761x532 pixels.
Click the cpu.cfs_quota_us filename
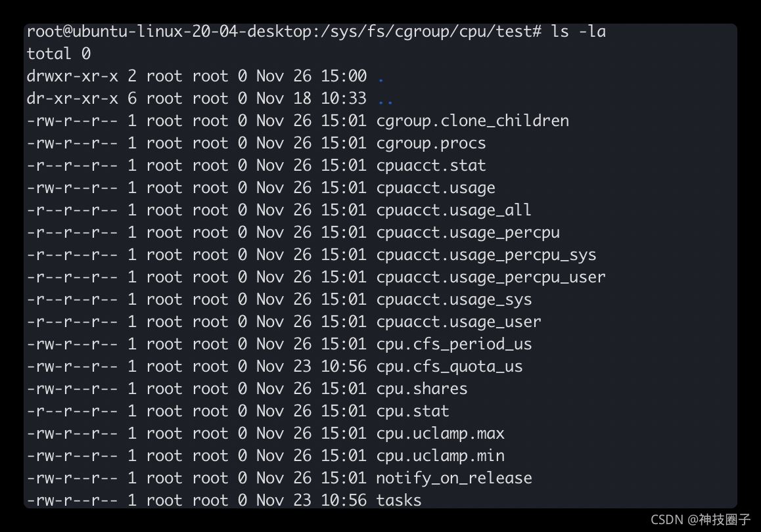point(449,366)
